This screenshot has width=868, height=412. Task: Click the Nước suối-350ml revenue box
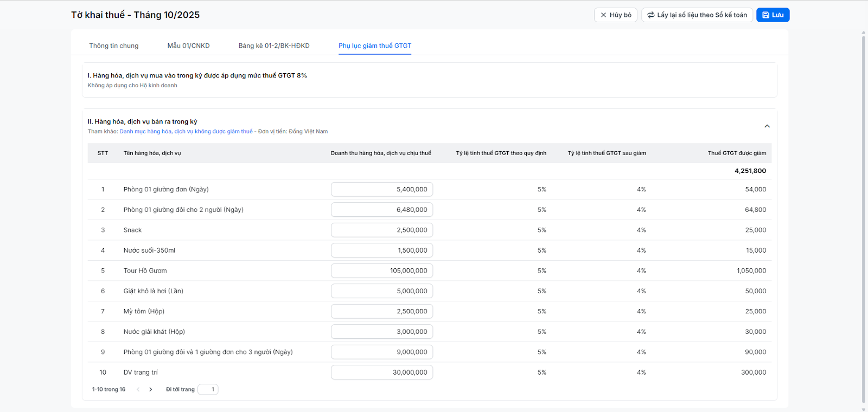pos(381,250)
